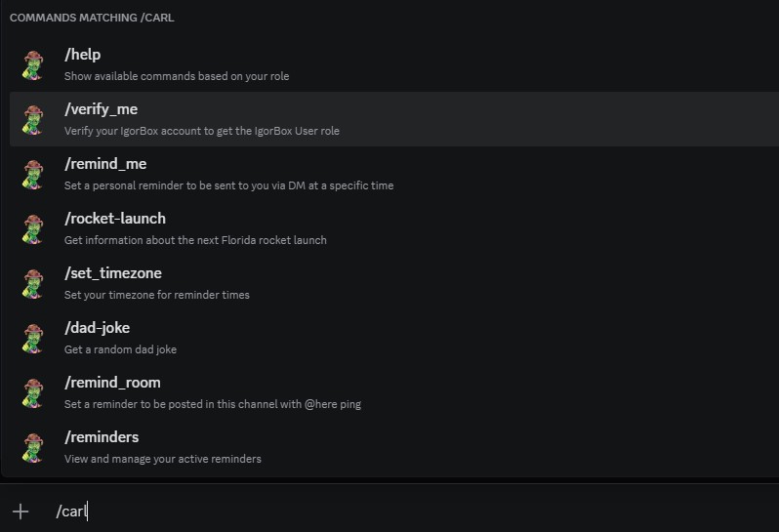
Task: Click the bot avatar beside /remind_room
Action: [33, 392]
